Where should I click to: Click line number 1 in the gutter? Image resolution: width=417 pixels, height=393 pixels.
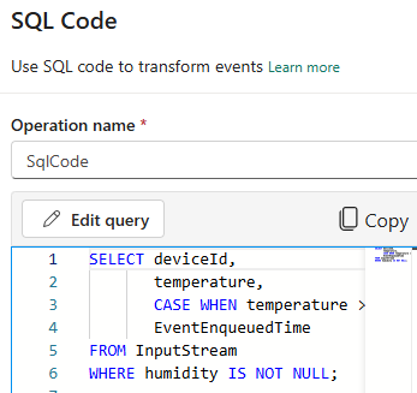(53, 259)
